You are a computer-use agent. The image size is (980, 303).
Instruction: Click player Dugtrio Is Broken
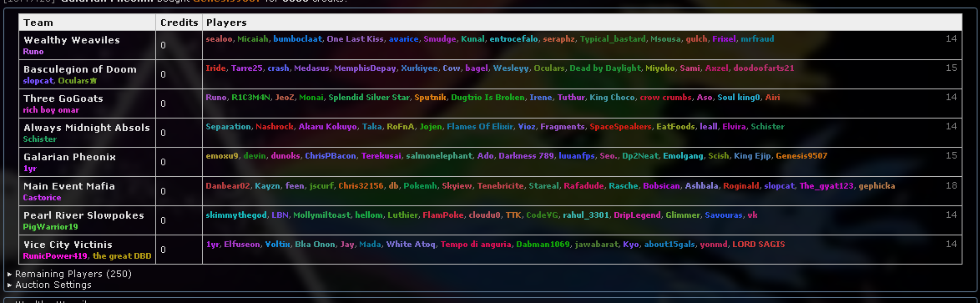click(x=487, y=98)
